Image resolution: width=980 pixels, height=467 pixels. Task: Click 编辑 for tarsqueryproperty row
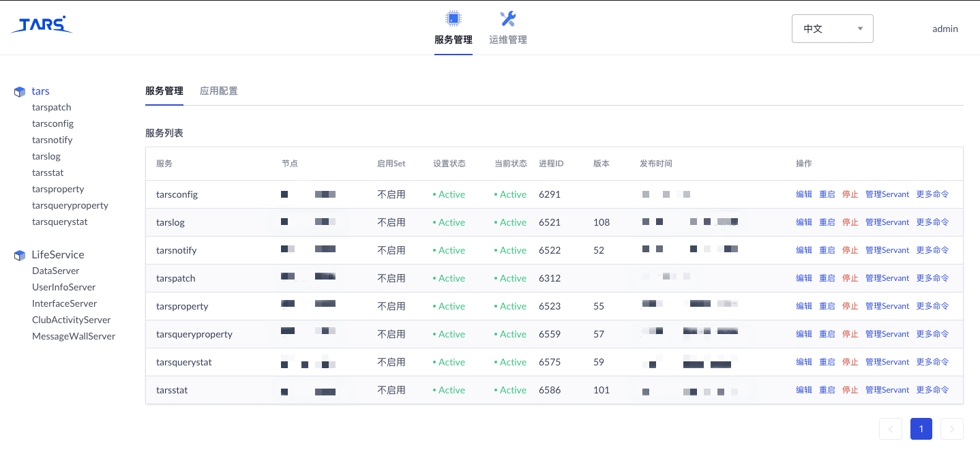pos(804,334)
